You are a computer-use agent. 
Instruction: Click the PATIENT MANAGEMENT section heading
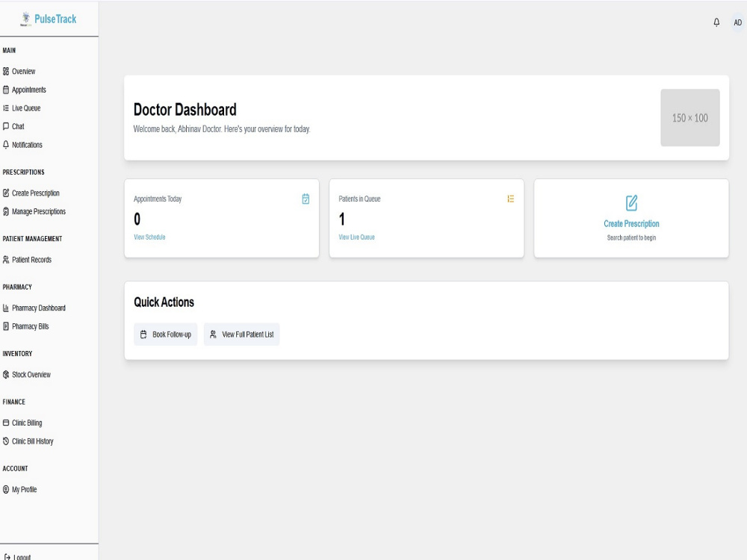32,239
